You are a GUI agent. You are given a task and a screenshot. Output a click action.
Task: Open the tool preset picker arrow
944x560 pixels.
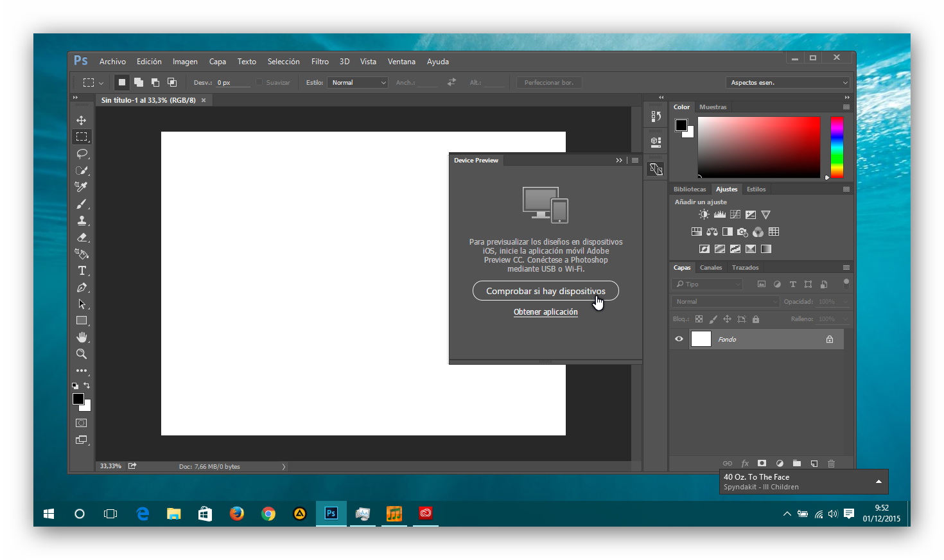click(101, 83)
